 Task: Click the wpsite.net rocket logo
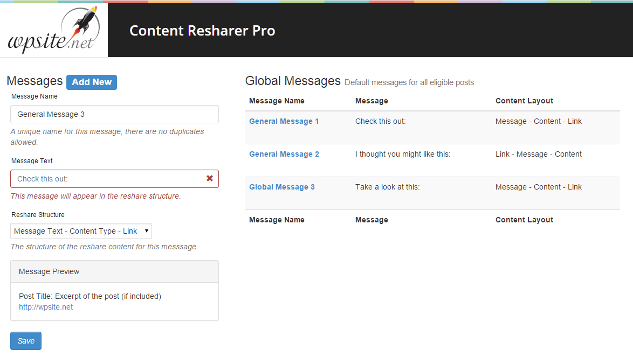coord(53,30)
